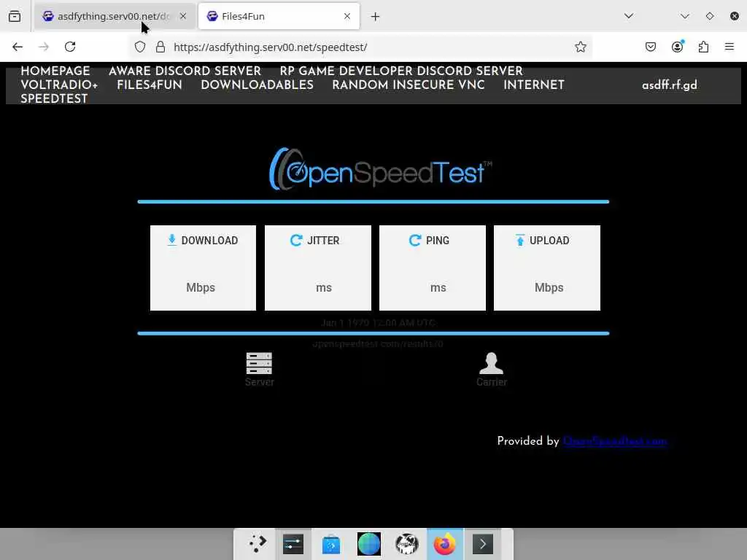
Task: Open the Firefox account icon
Action: click(x=677, y=47)
